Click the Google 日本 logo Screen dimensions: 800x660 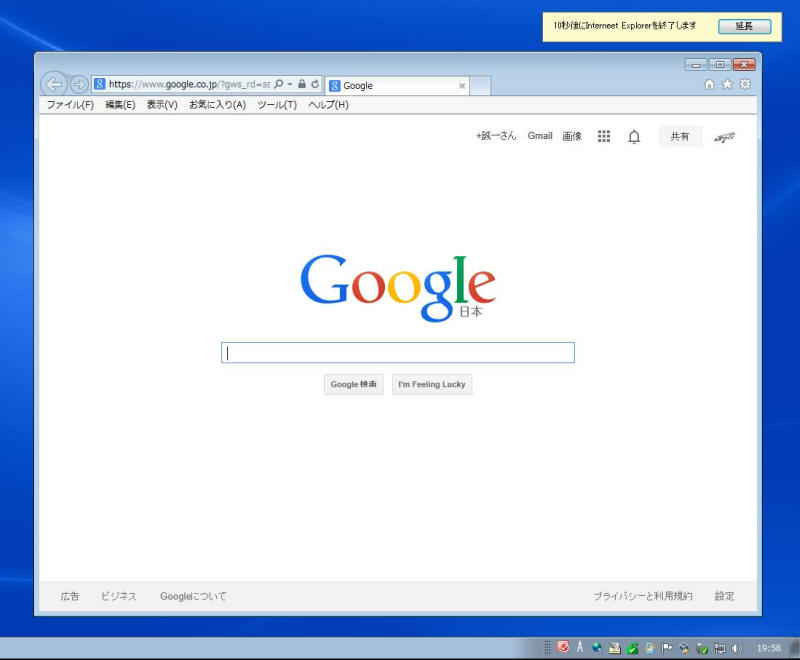(x=398, y=288)
